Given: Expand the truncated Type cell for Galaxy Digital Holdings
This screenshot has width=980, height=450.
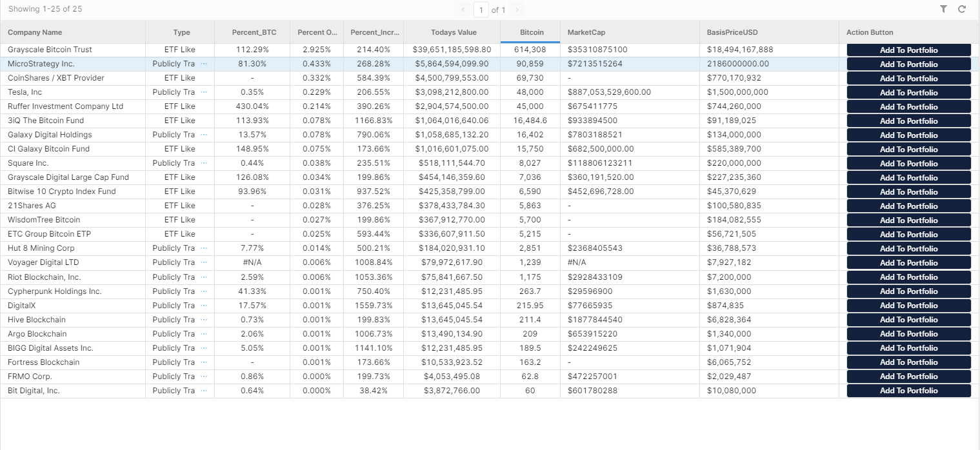Looking at the screenshot, I should coord(204,135).
